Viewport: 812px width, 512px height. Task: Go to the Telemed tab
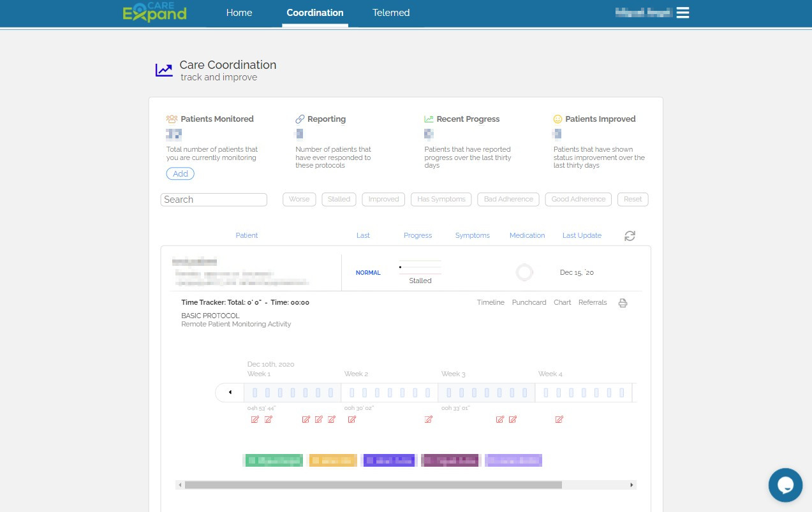[391, 13]
